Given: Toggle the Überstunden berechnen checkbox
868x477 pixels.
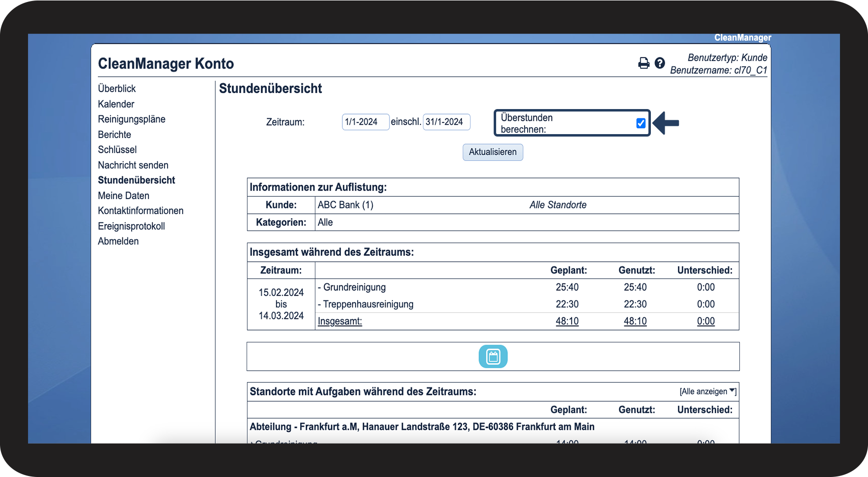Looking at the screenshot, I should pos(641,123).
